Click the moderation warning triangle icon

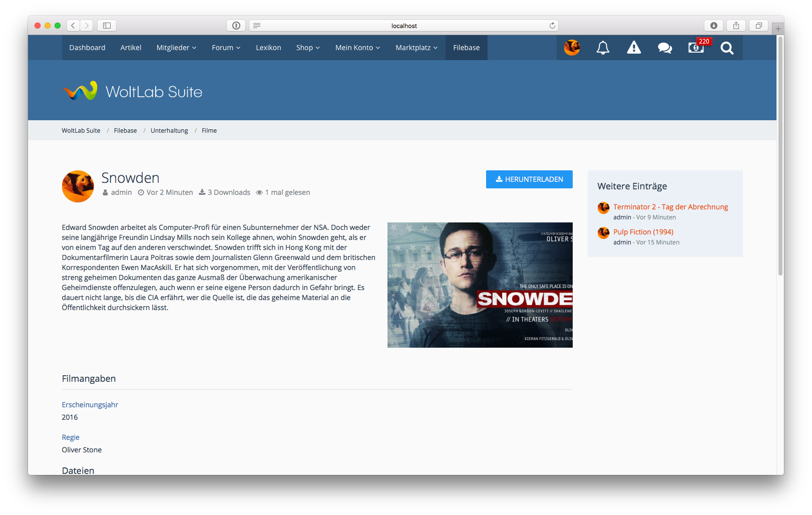[x=634, y=48]
